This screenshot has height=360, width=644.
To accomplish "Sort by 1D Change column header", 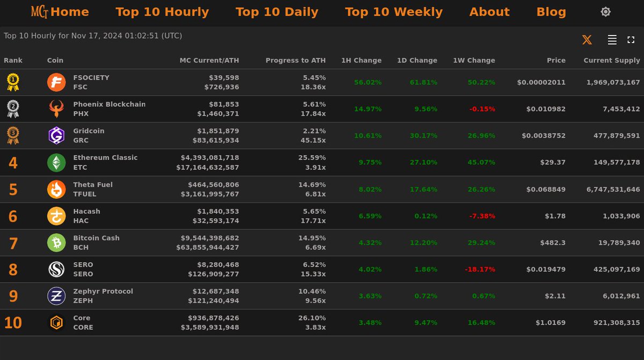I will point(417,61).
